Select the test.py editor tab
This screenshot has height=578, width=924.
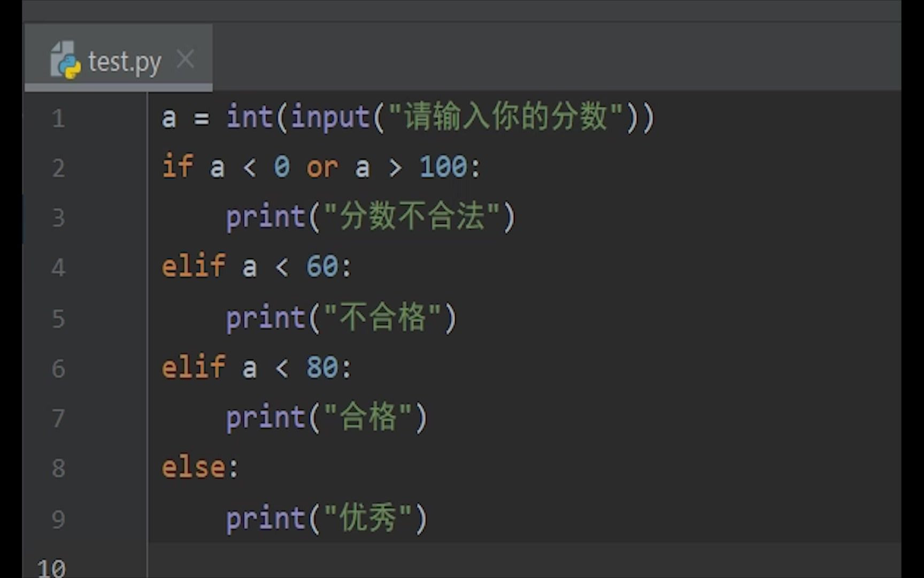click(x=124, y=62)
